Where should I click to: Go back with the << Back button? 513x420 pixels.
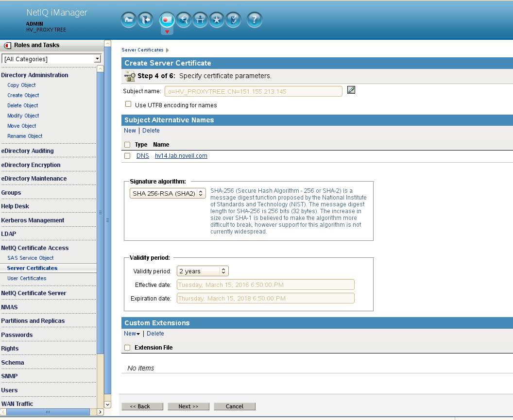(142, 406)
